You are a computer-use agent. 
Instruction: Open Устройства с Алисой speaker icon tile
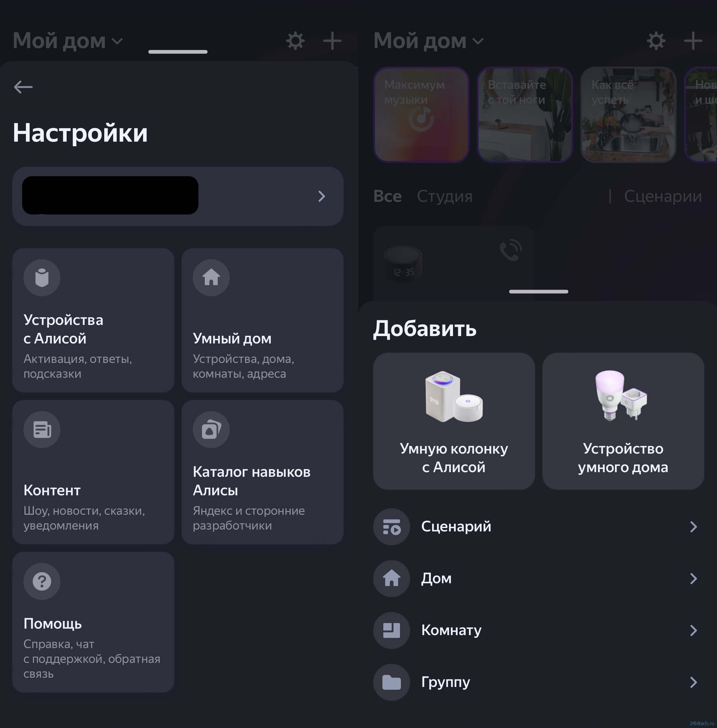(x=93, y=320)
